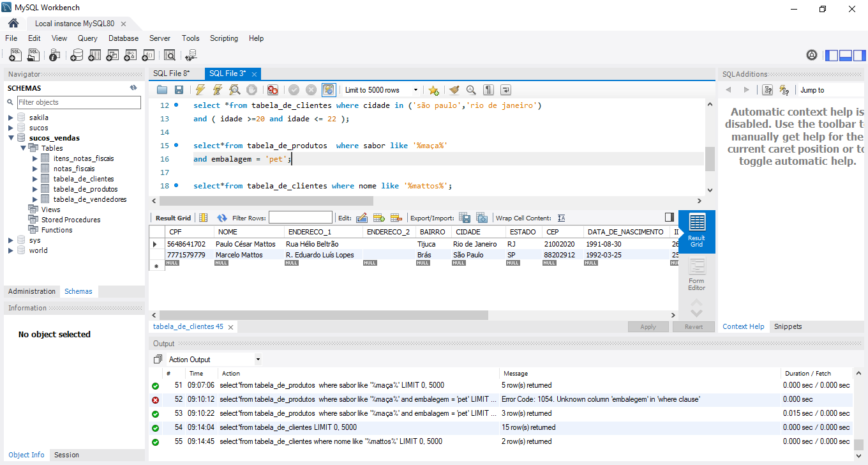Select the Result Grid view button
The width and height of the screenshot is (868, 465).
point(697,231)
